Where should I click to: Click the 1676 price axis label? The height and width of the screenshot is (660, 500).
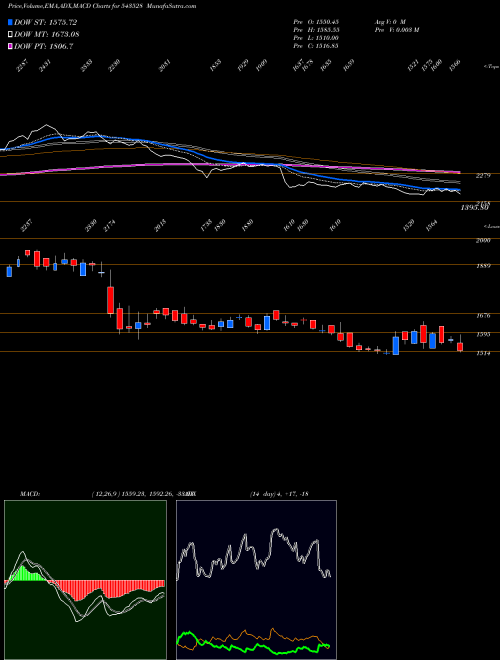pyautogui.click(x=483, y=316)
